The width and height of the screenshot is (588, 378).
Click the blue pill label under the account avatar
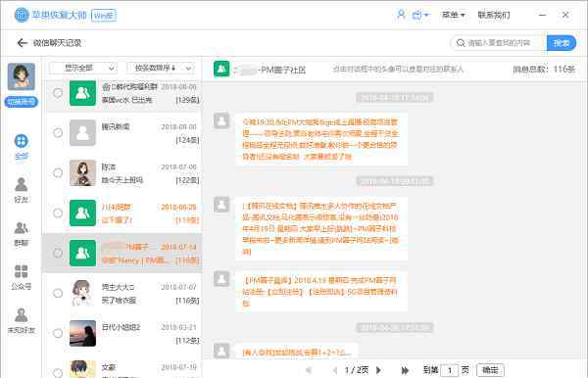pyautogui.click(x=21, y=102)
